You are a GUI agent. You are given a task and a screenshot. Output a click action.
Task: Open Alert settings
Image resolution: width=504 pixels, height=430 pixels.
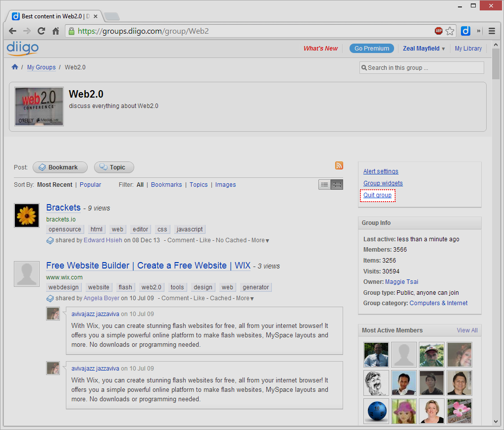pyautogui.click(x=381, y=171)
